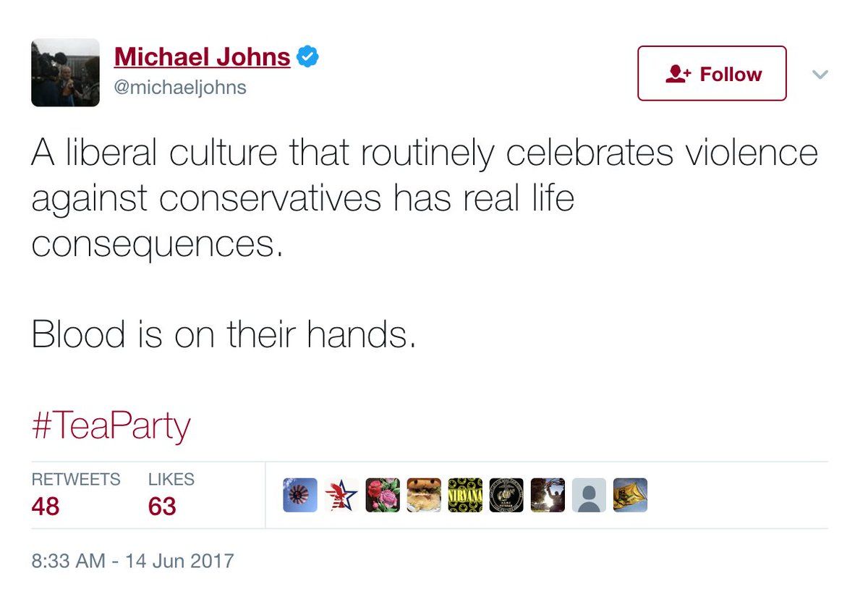Click the roses avatar
This screenshot has height=589, width=868.
[x=383, y=495]
